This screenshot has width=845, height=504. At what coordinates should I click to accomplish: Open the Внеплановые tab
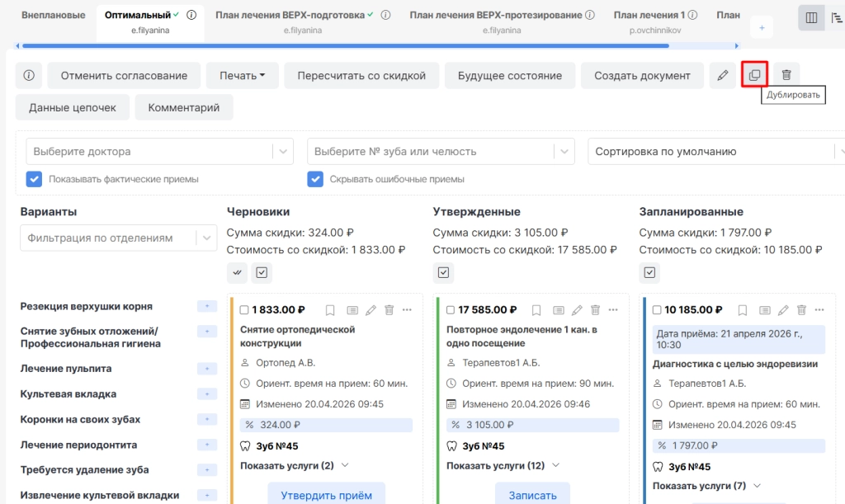pyautogui.click(x=54, y=15)
